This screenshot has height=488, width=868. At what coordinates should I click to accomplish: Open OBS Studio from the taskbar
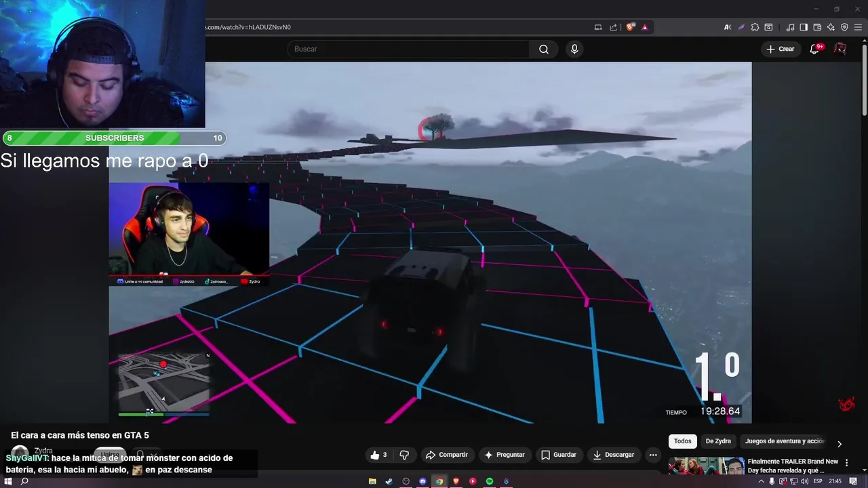pos(406,481)
